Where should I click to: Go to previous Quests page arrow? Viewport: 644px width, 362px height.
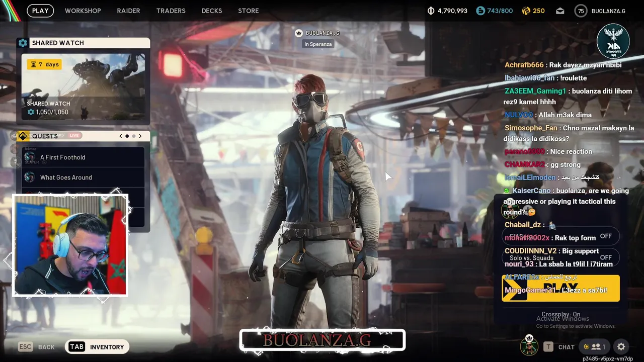coord(121,136)
